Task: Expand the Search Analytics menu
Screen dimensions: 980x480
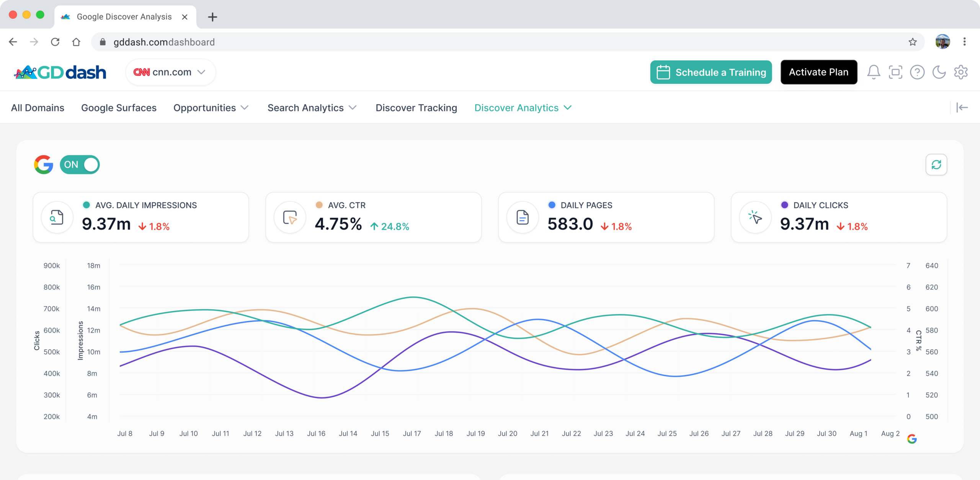Action: coord(312,108)
